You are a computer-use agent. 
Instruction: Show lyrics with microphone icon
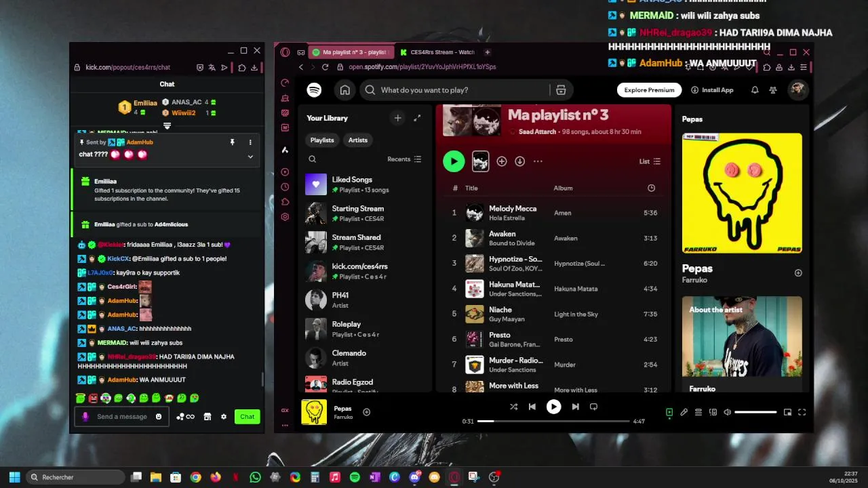(x=684, y=412)
